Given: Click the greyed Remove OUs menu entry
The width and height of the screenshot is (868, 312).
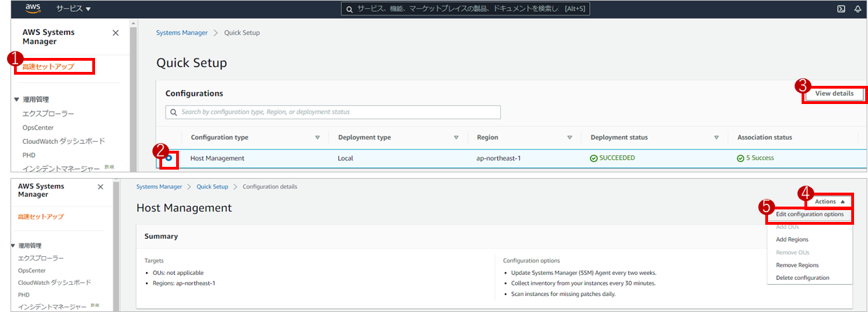Looking at the screenshot, I should coord(792,252).
